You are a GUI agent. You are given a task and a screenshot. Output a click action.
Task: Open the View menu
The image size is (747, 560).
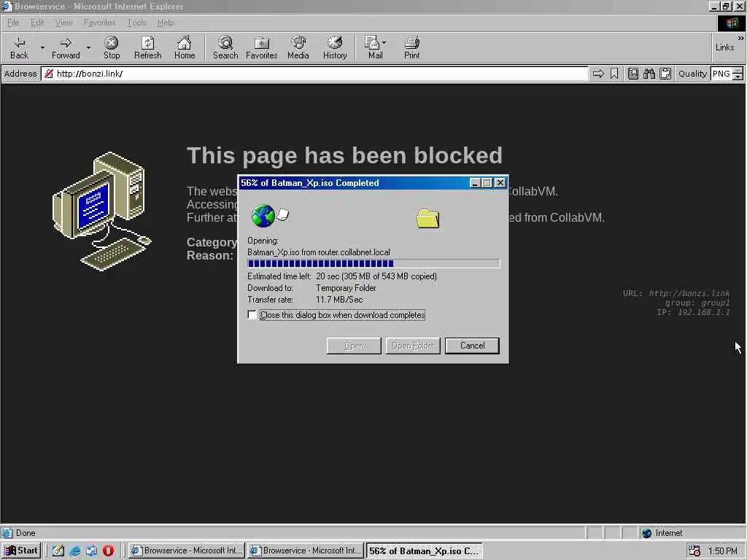click(x=63, y=23)
